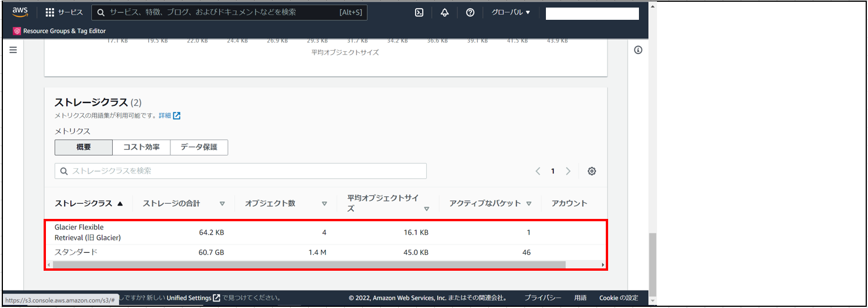The image size is (868, 308).
Task: Open the Resource Groups & Tag Editor shortcut
Action: 59,31
